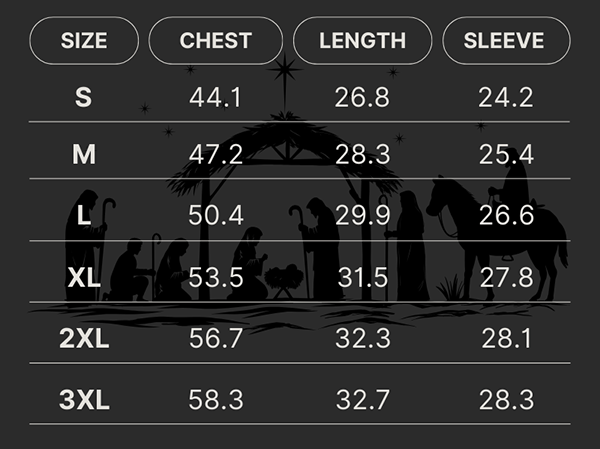Click the 28.3 length value for M

point(362,155)
